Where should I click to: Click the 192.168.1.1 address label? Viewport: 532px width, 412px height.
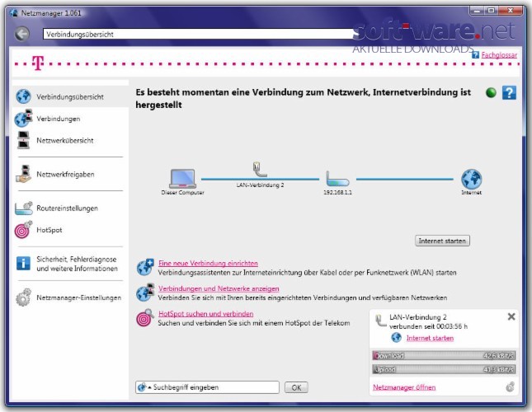click(x=337, y=192)
